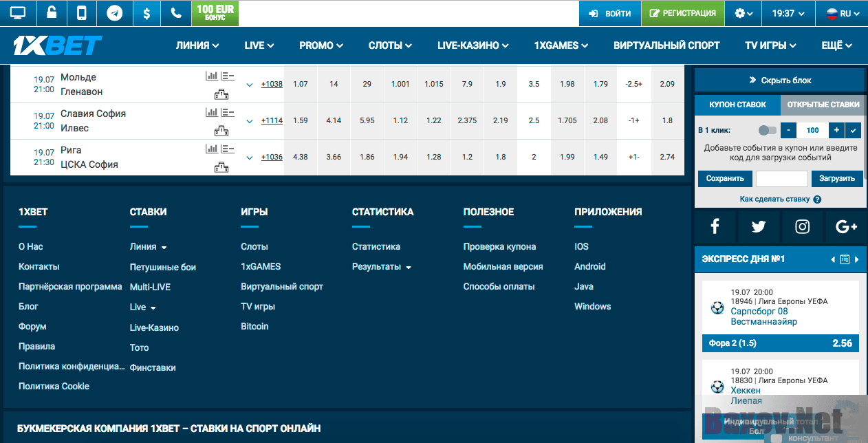The image size is (868, 443).
Task: Click the Twitter bird icon
Action: click(x=758, y=227)
